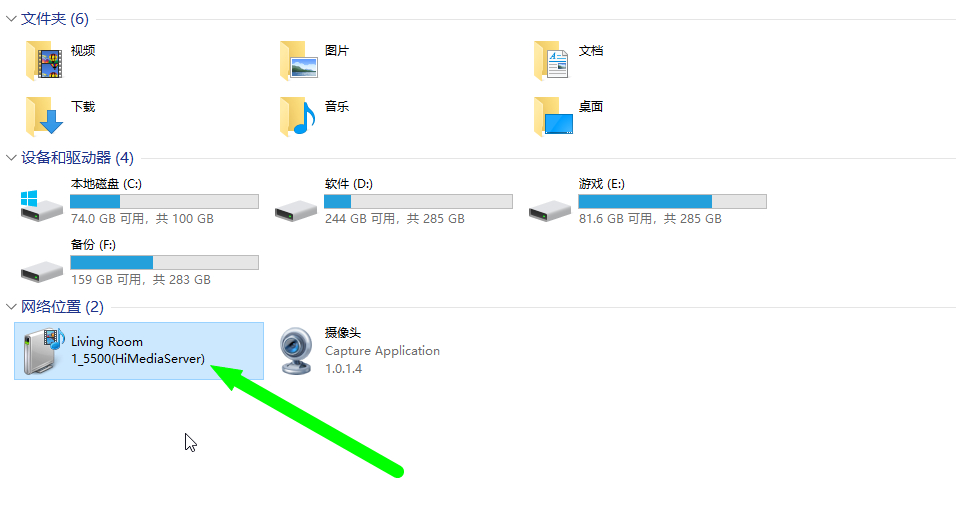The height and width of the screenshot is (517, 963).
Task: Click the 摄像头 webcam icon
Action: (296, 351)
